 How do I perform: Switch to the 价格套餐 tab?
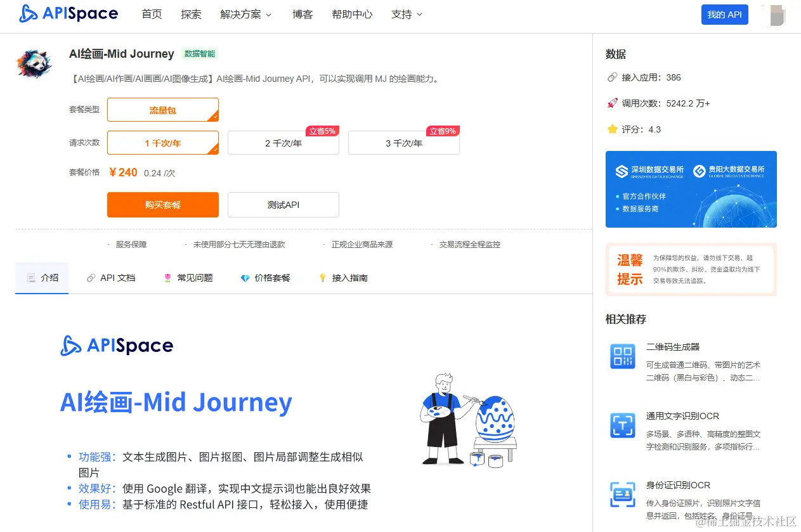(x=265, y=278)
